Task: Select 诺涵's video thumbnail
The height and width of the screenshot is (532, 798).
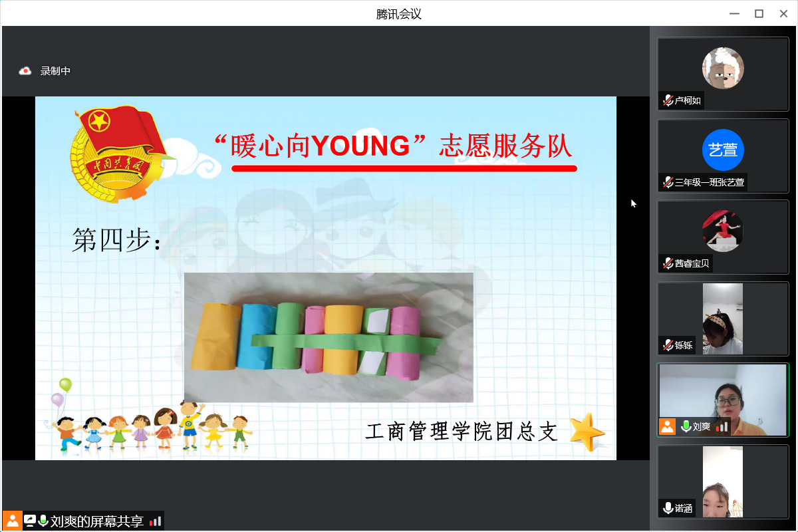Action: [x=723, y=481]
